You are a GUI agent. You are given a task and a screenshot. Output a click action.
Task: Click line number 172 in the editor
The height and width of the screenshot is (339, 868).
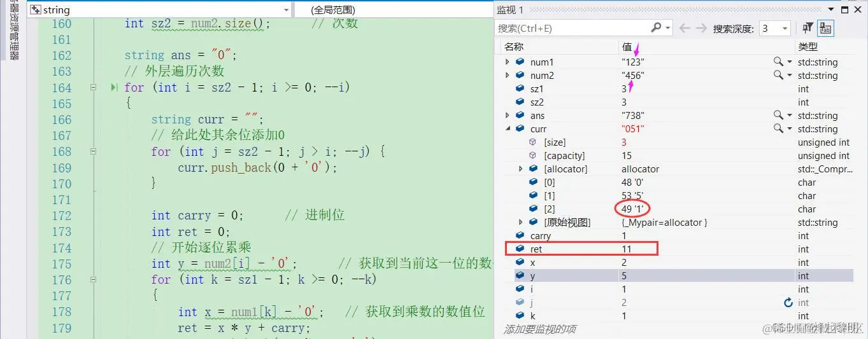(61, 215)
